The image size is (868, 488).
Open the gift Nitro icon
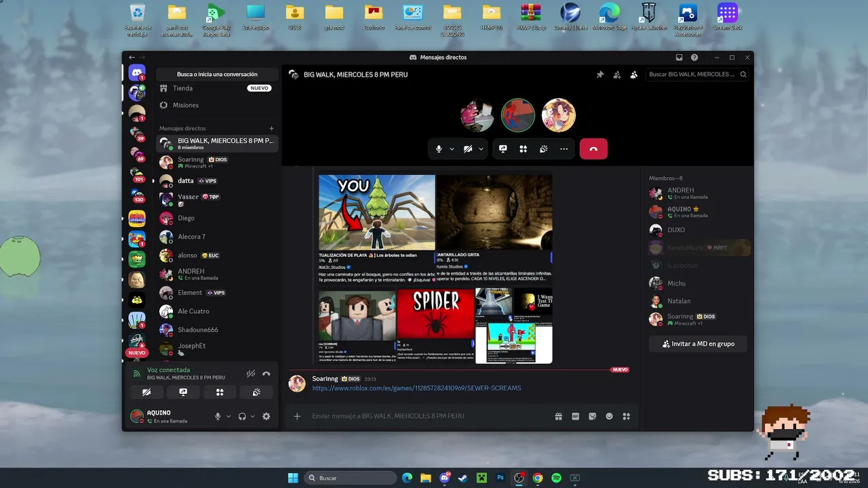(559, 416)
